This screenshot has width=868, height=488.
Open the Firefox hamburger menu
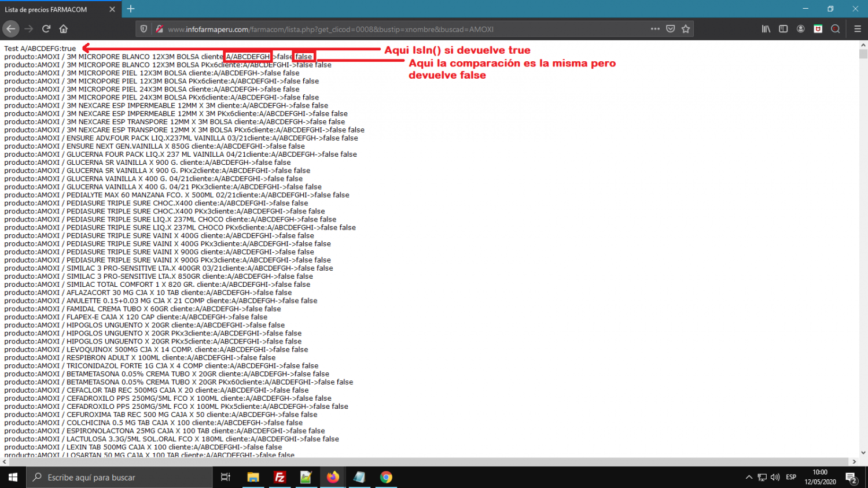[x=857, y=29]
